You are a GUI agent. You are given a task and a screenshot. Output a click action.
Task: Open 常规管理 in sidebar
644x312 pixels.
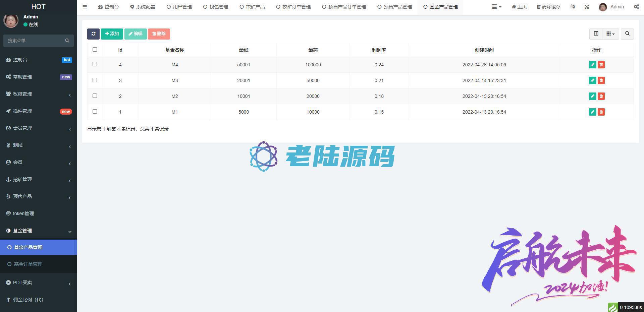click(39, 77)
